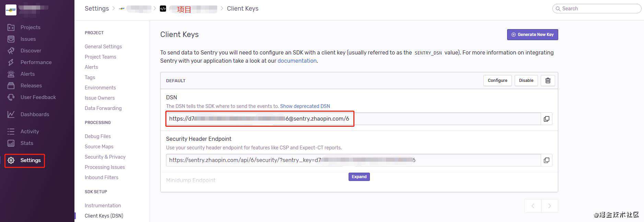Focus the Search field

pos(597,9)
